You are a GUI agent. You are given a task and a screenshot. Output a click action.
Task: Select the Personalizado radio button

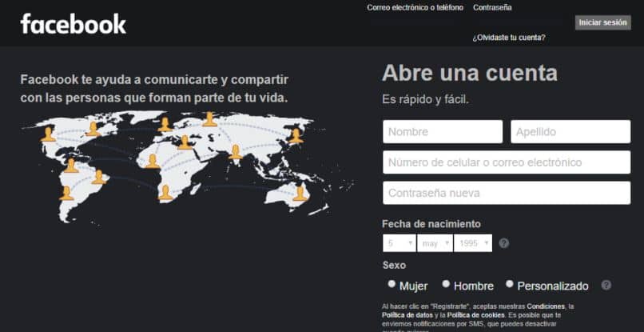click(x=509, y=283)
